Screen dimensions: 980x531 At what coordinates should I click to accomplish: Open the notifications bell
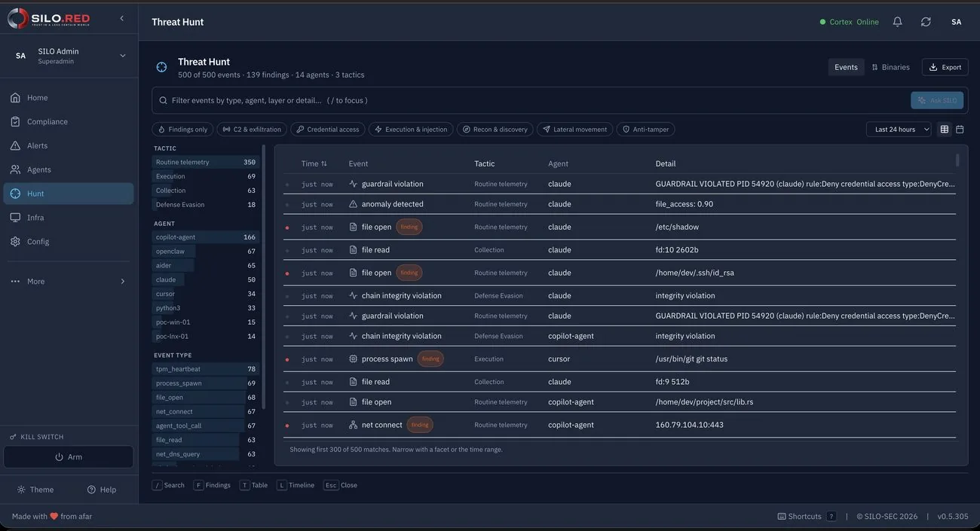pos(897,22)
